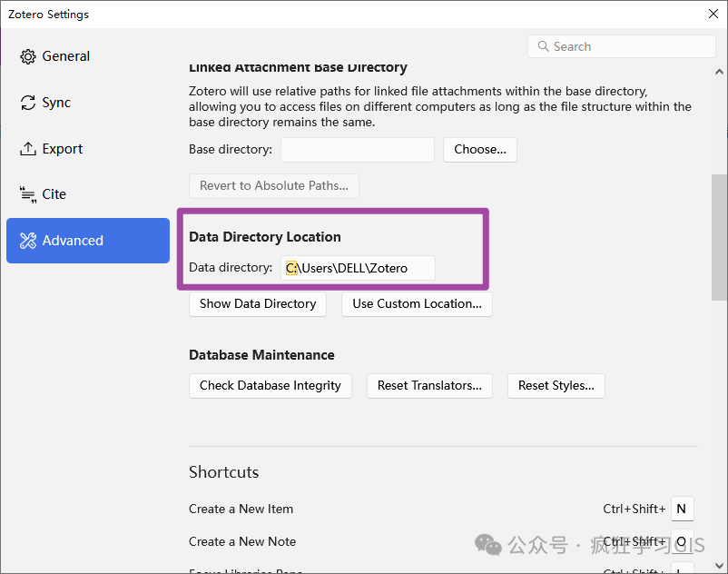The width and height of the screenshot is (728, 574).
Task: Open the Export settings pane
Action: 88,149
